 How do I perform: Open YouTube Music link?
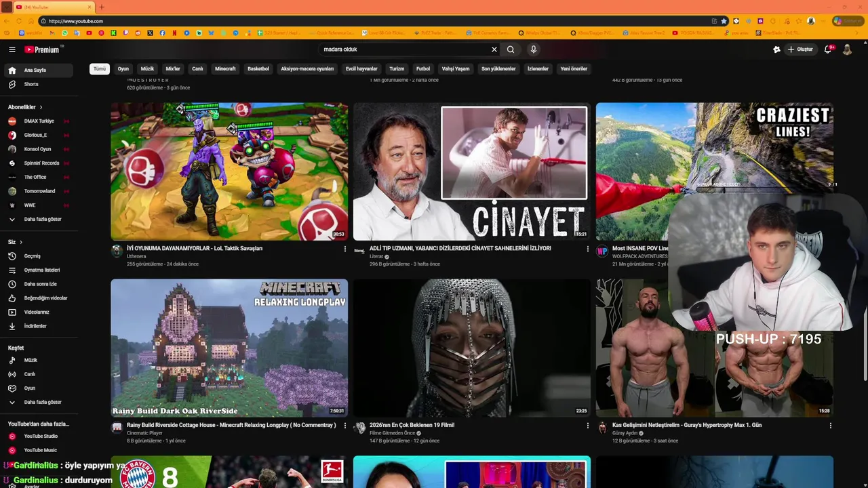[x=39, y=450]
